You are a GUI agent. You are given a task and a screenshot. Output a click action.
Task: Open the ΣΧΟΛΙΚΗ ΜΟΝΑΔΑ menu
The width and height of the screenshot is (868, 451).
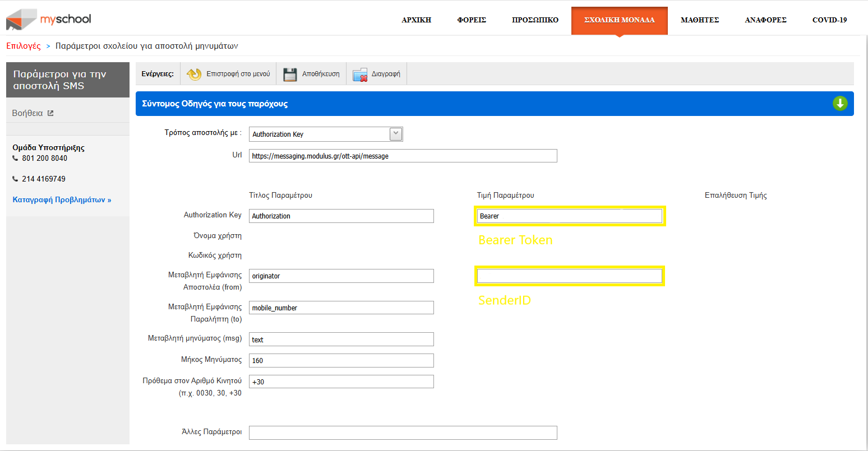(x=619, y=20)
